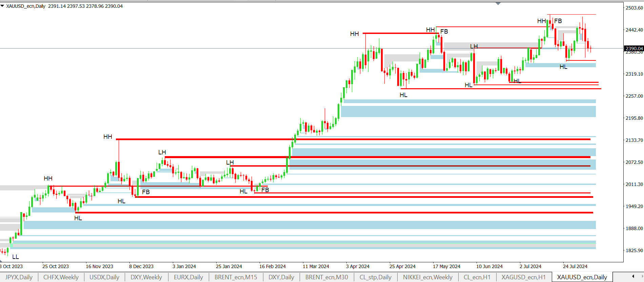Viewport: 644px width, 282px height.
Task: Click the 25 Apr 2024 date label
Action: (402, 266)
